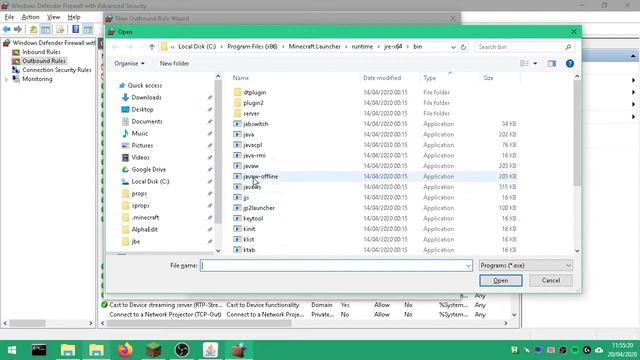This screenshot has height=360, width=640.
Task: Go to Pictures in navigation pane
Action: [142, 145]
